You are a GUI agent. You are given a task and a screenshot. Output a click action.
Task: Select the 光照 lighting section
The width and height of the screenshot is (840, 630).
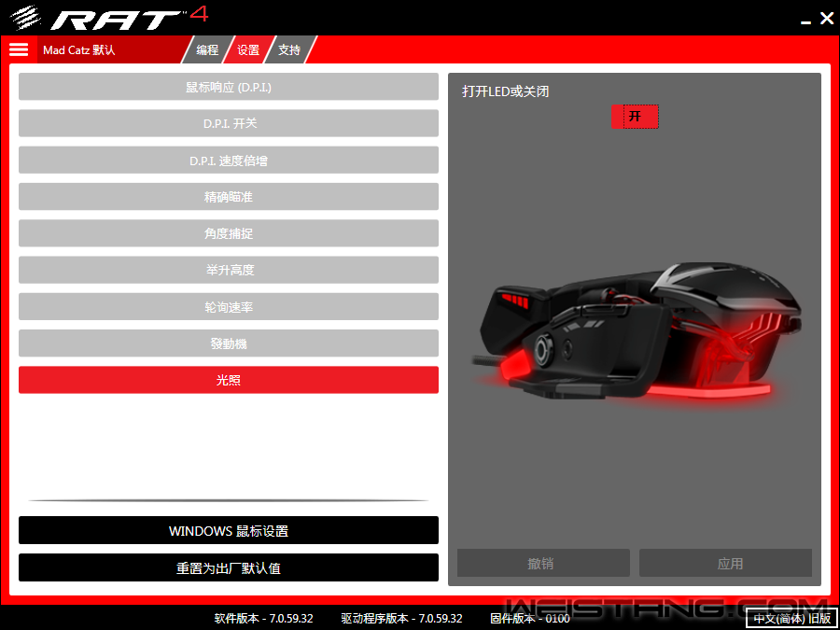pos(229,380)
